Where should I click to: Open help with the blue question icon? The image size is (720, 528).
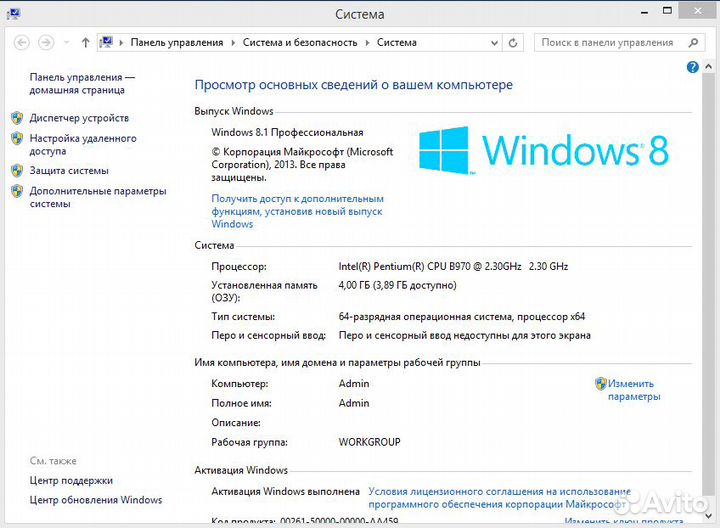point(692,67)
